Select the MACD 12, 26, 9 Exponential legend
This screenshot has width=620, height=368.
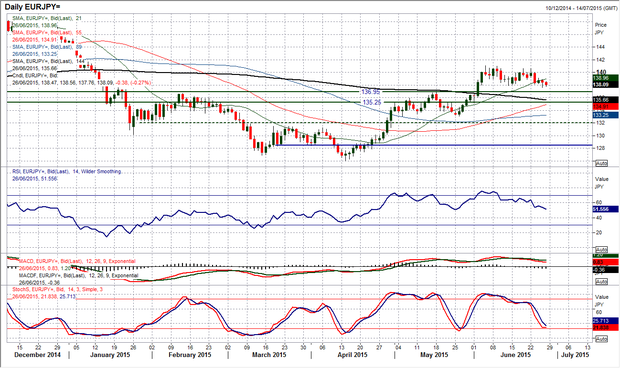pyautogui.click(x=77, y=261)
